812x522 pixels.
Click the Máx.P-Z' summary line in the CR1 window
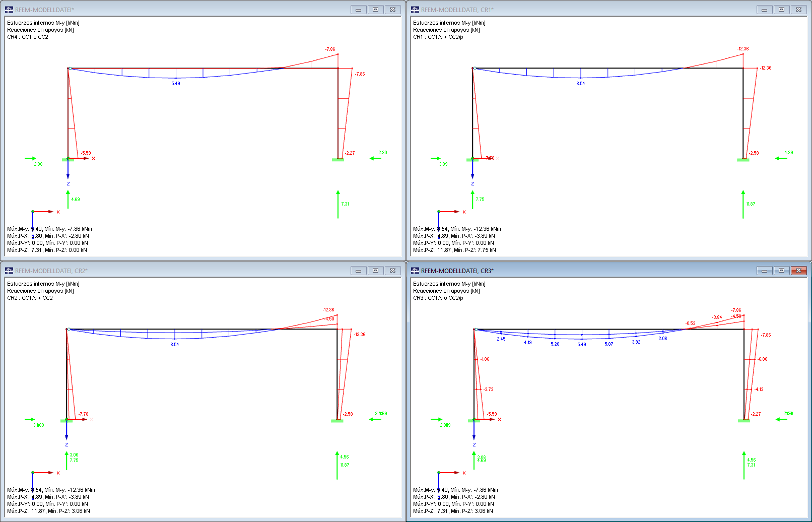pos(454,250)
